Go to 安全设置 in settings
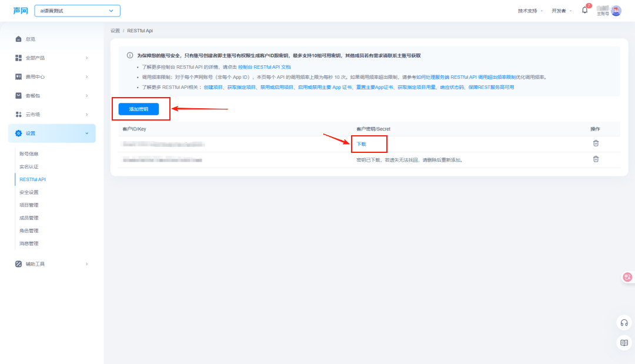 29,192
